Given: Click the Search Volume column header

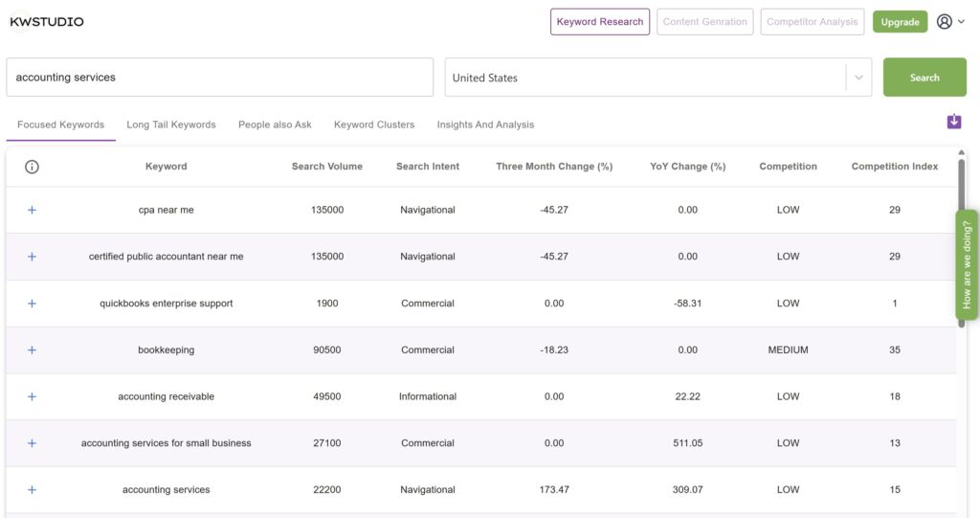Looking at the screenshot, I should (327, 167).
